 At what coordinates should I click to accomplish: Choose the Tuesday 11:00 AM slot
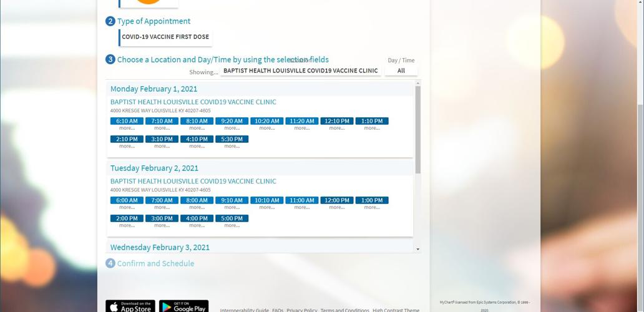pyautogui.click(x=302, y=200)
